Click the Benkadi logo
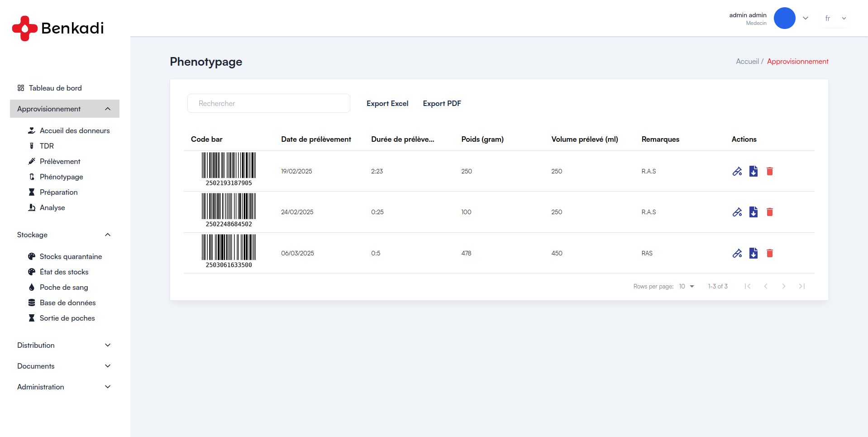 [x=58, y=28]
